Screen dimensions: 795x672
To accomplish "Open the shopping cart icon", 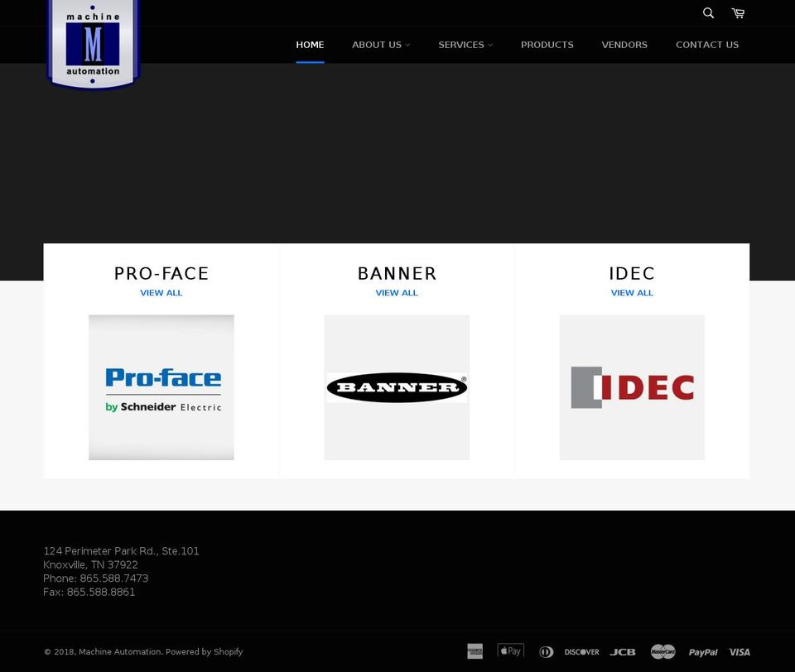I will click(x=738, y=13).
